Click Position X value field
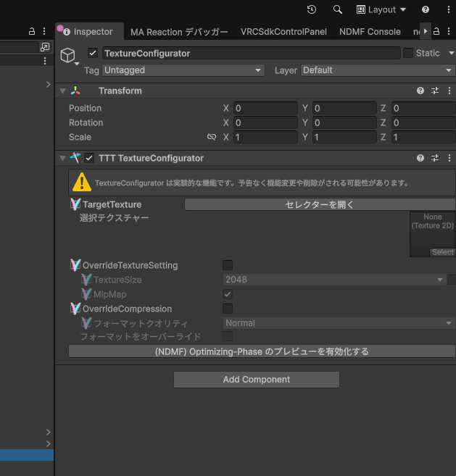The width and height of the screenshot is (456, 476). [x=265, y=108]
